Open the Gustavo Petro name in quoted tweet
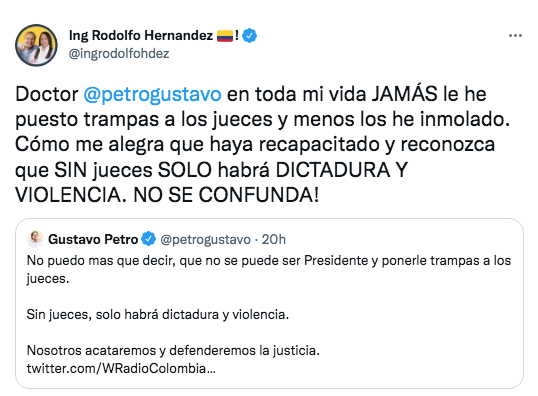Screen dimensions: 538x396 coord(93,239)
